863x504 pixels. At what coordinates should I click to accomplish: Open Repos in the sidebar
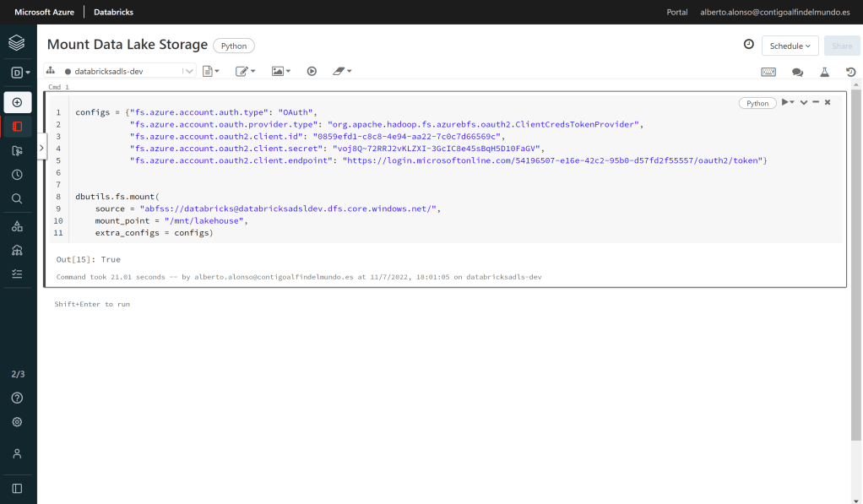coord(17,150)
